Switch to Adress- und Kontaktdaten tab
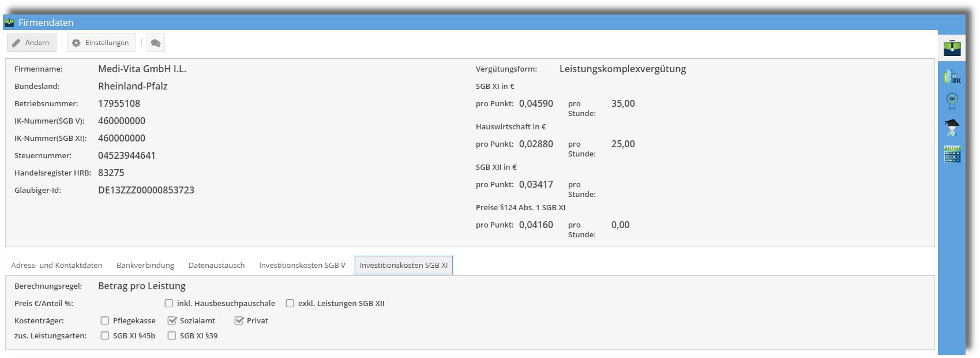This screenshot has height=358, width=980. click(x=57, y=265)
